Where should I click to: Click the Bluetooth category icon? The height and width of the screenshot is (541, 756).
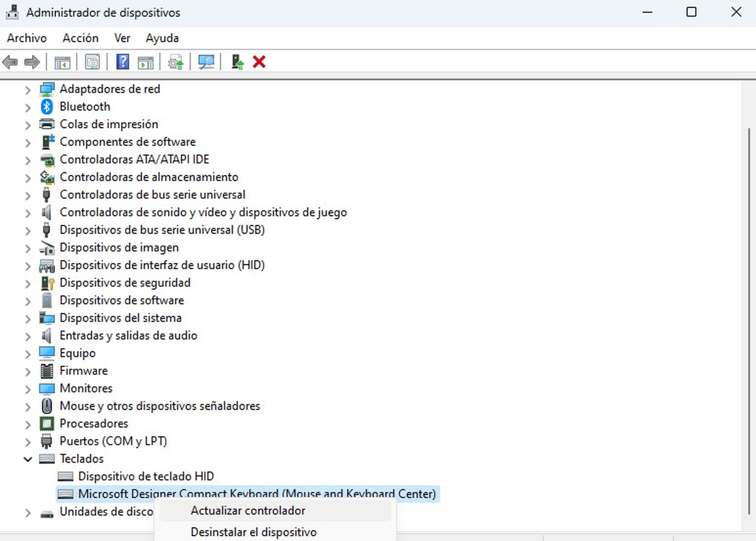tap(47, 107)
